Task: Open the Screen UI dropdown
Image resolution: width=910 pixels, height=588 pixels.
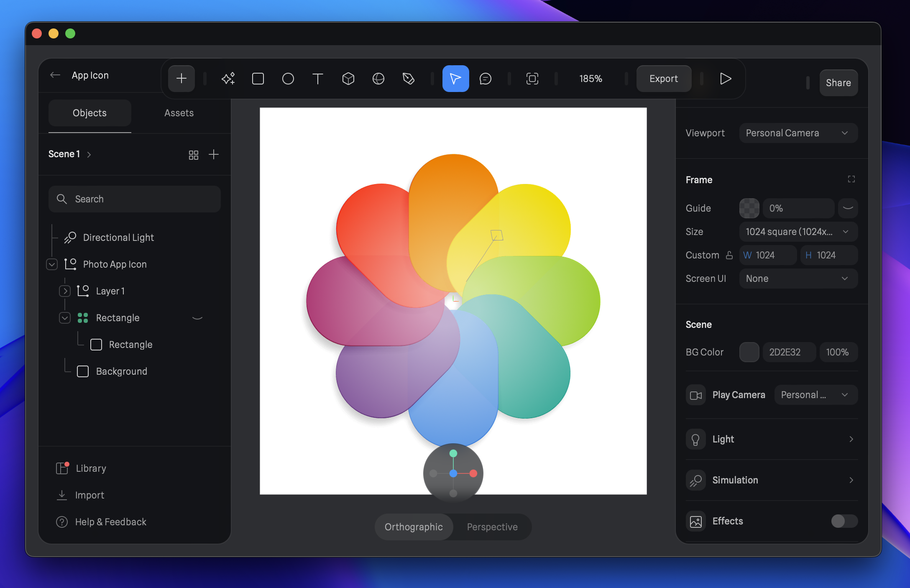Action: coord(798,279)
